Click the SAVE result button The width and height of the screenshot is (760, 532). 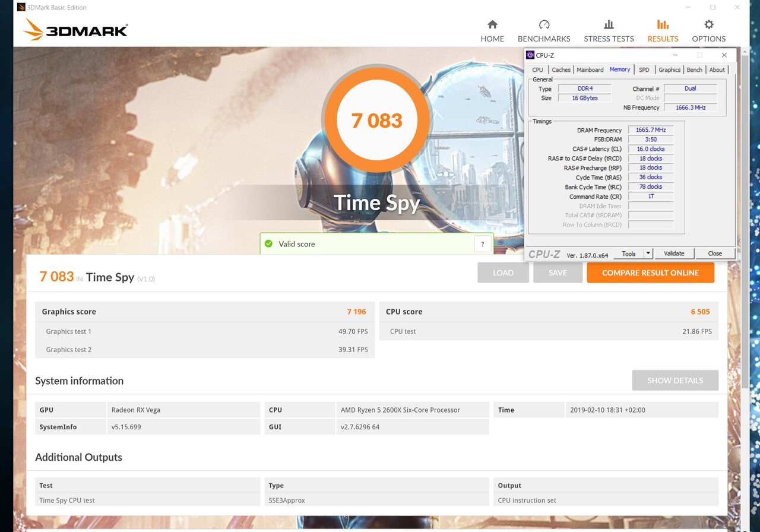[x=558, y=273]
